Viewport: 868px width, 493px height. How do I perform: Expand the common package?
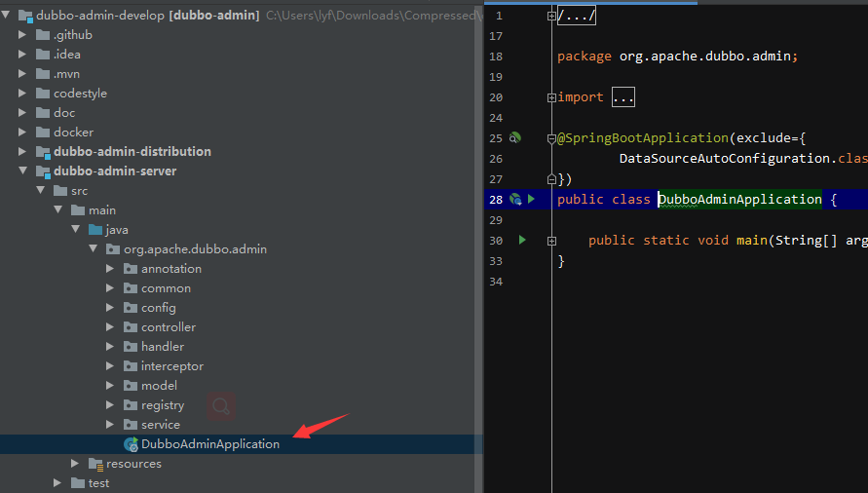[110, 288]
